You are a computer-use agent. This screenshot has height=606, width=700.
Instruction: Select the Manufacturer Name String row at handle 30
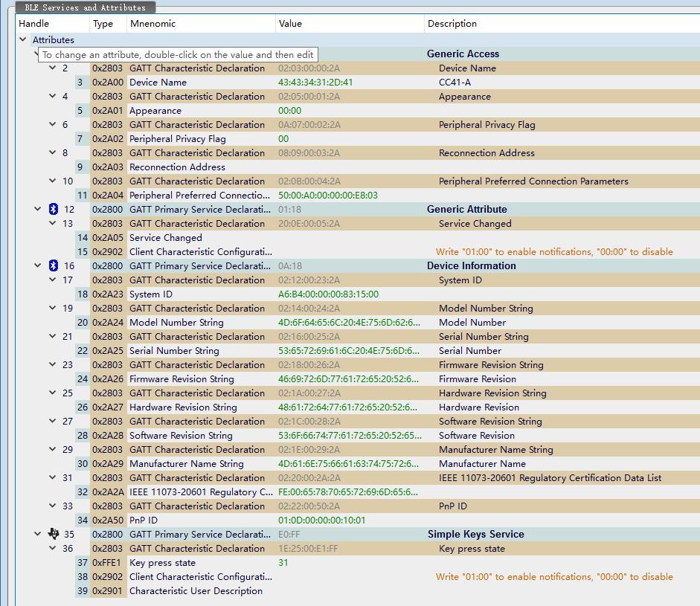pyautogui.click(x=186, y=464)
